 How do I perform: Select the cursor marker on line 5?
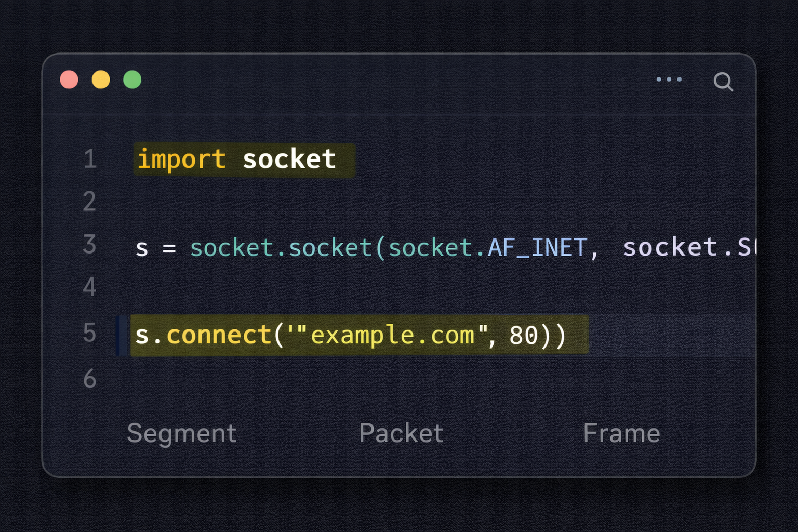[122, 335]
